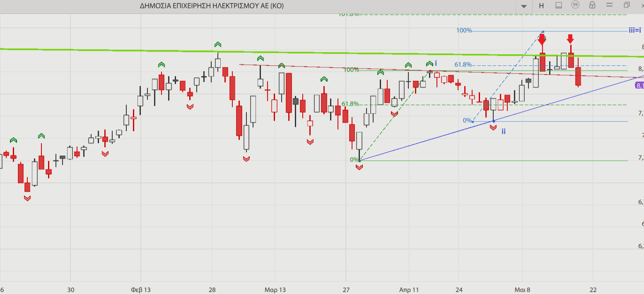Click the Απρ 11 date label
This screenshot has width=644, height=294.
point(409,289)
